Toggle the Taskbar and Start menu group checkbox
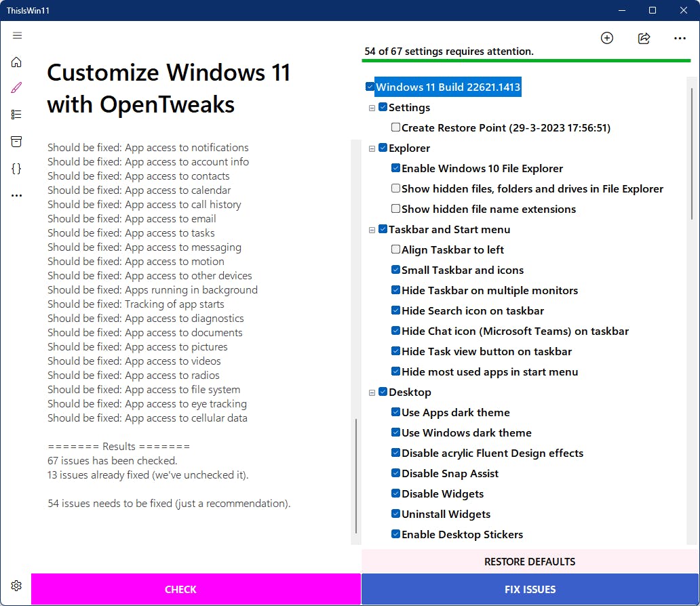The width and height of the screenshot is (700, 606). tap(383, 229)
